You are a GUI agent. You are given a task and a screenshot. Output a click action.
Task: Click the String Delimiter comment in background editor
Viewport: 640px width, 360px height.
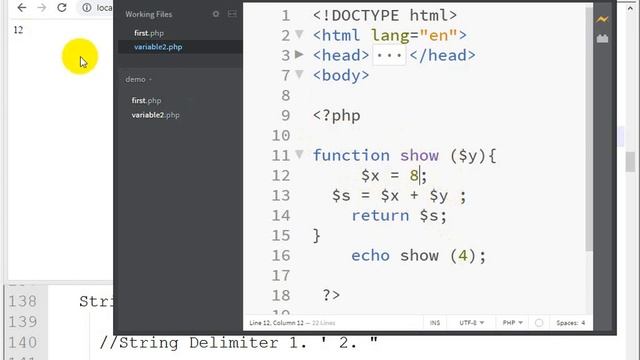pyautogui.click(x=239, y=342)
